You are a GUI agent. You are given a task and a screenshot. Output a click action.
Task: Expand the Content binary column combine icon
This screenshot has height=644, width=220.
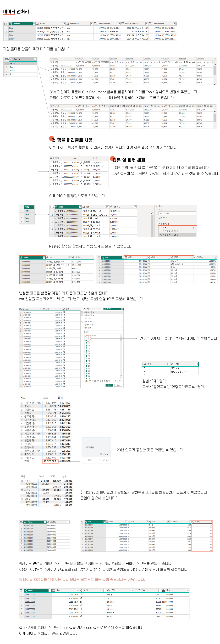click(34, 24)
